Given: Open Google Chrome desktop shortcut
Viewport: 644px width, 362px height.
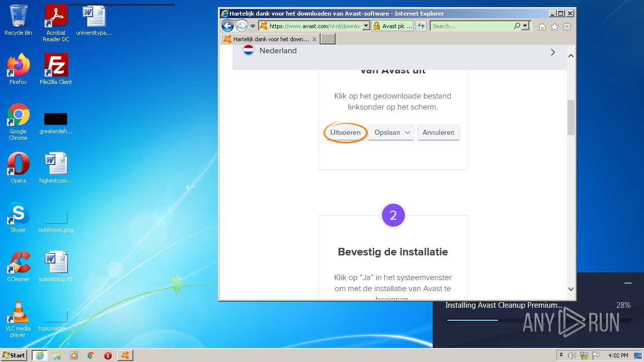Looking at the screenshot, I should 18,122.
